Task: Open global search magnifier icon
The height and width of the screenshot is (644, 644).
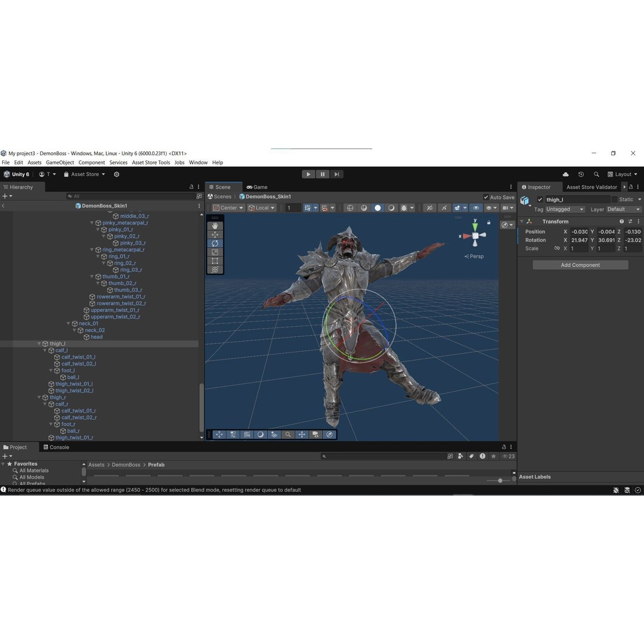Action: tap(596, 174)
